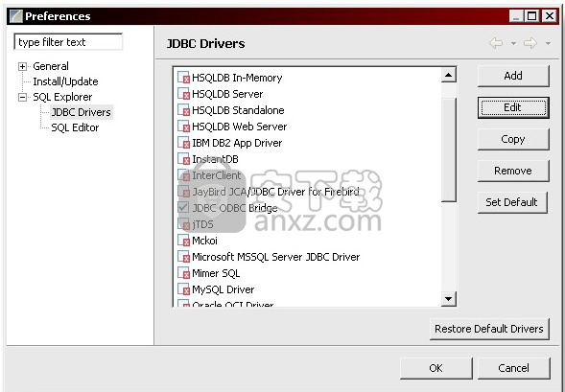
Task: Select Install/Update in the tree
Action: [x=65, y=81]
